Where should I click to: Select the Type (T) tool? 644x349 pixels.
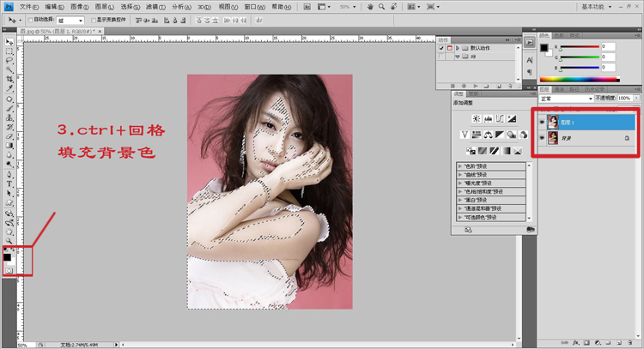click(9, 184)
